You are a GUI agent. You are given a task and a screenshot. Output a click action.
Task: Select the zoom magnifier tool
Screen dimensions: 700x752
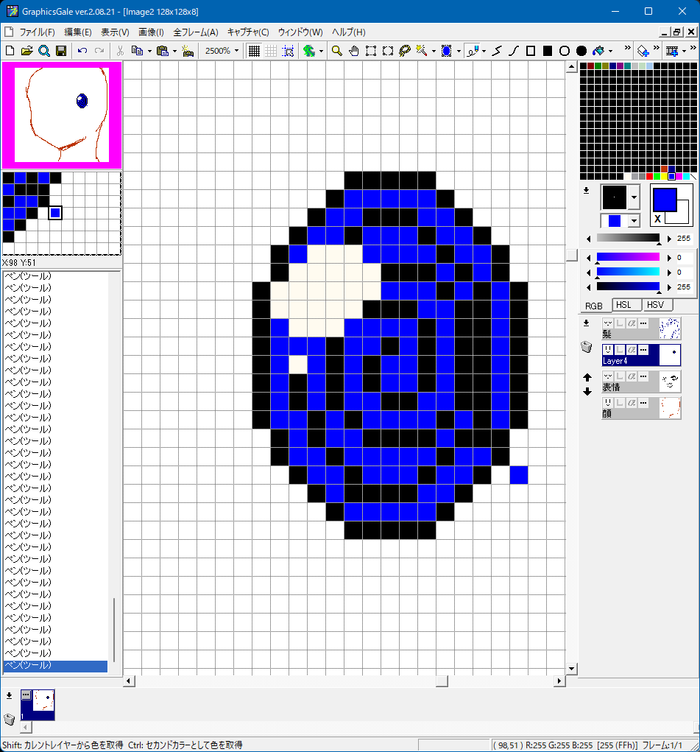click(336, 51)
